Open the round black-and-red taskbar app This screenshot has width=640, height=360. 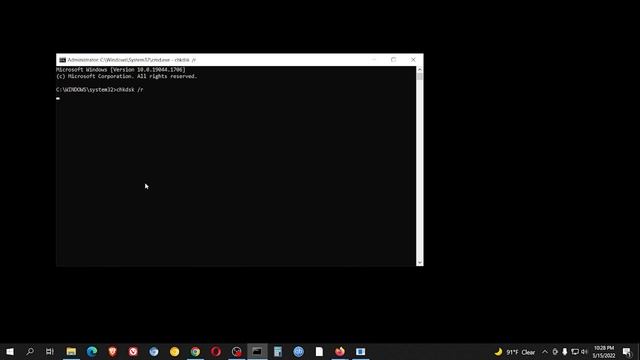coord(236,351)
